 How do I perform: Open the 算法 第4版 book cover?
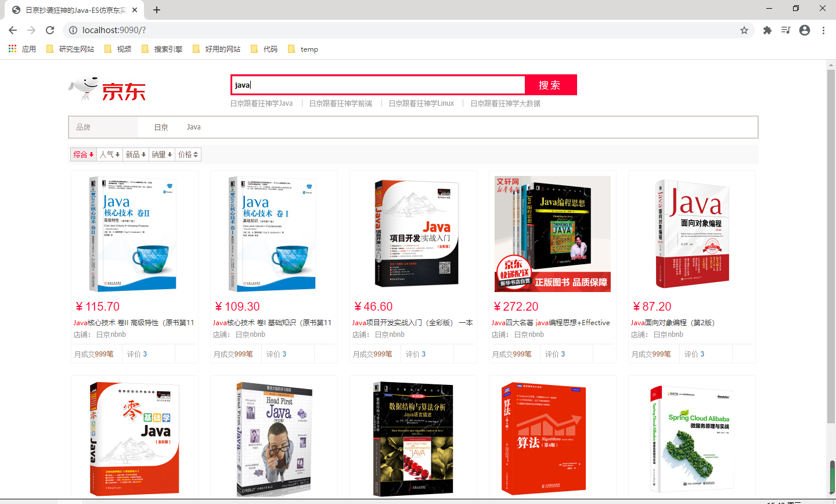point(552,439)
